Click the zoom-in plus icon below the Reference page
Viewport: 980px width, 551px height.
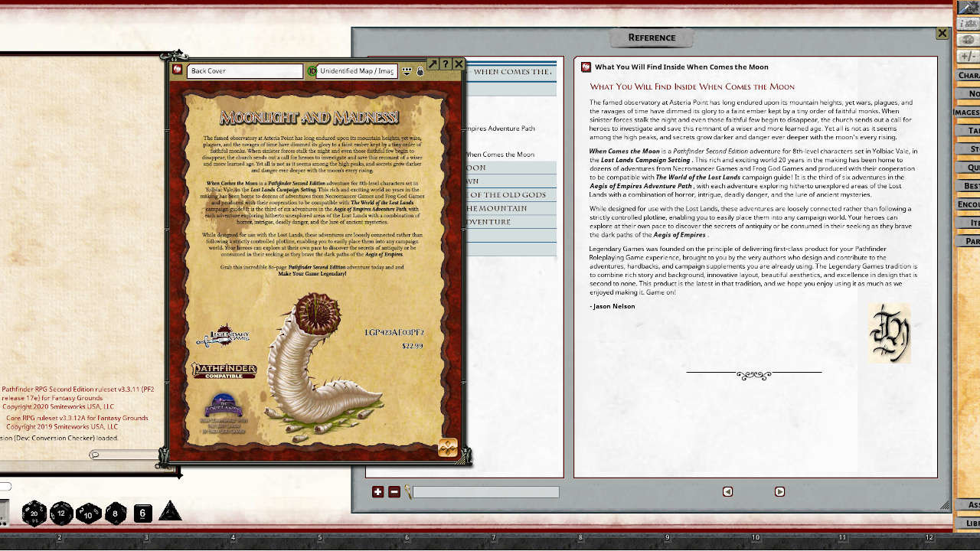click(377, 491)
